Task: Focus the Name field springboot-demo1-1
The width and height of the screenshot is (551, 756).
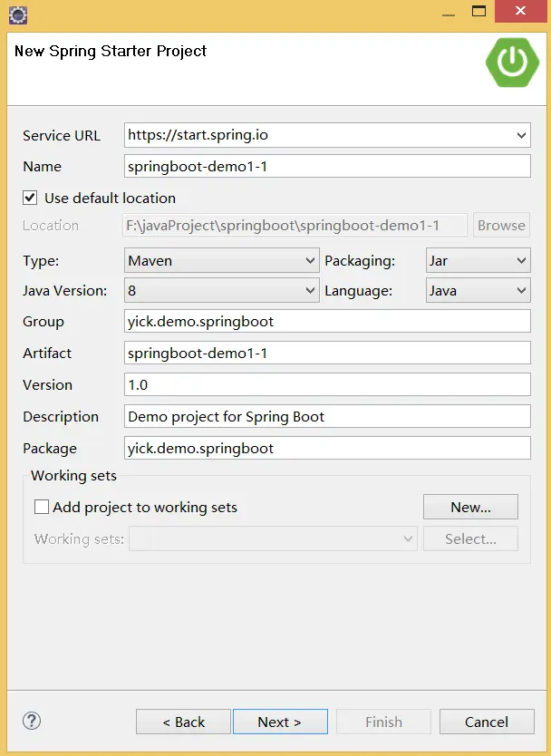Action: pos(327,167)
